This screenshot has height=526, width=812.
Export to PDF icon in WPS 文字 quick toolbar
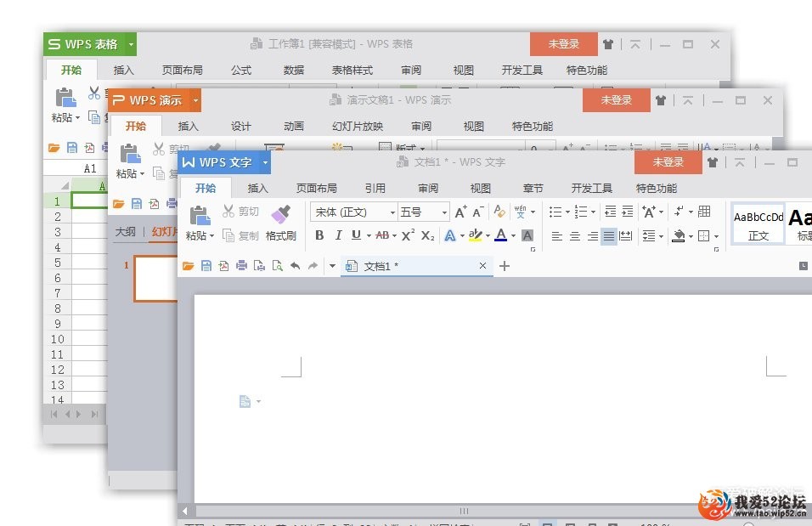coord(223,266)
